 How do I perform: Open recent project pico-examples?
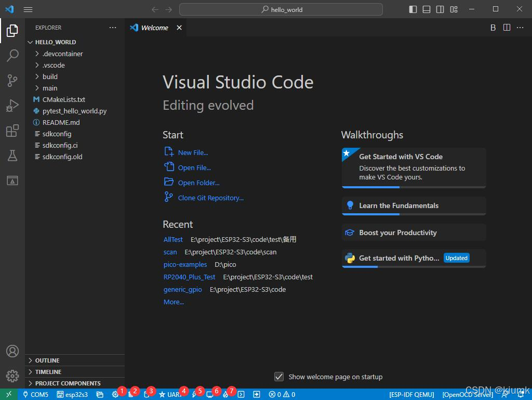coord(185,265)
